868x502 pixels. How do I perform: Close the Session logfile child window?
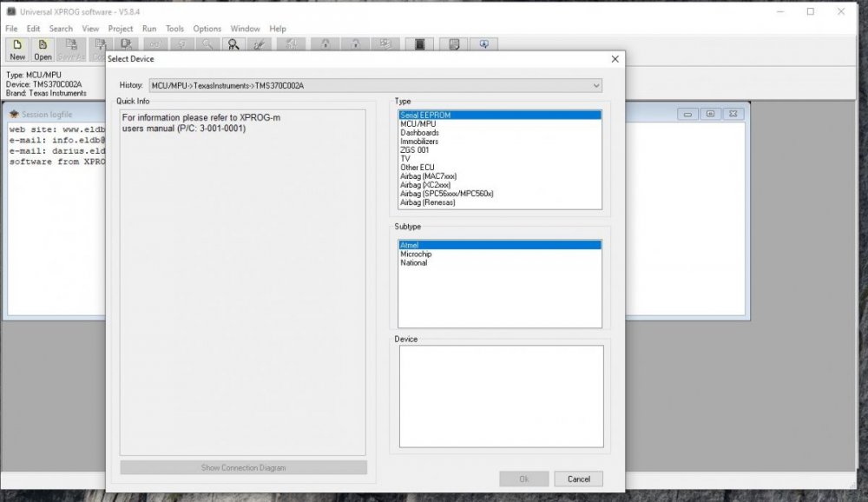click(x=733, y=114)
